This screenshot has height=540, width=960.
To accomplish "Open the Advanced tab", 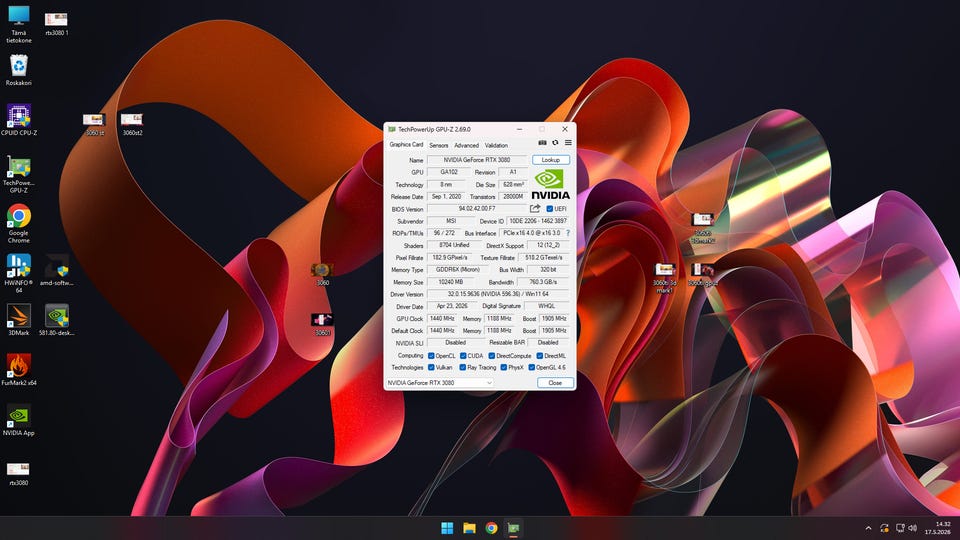I will (x=467, y=145).
